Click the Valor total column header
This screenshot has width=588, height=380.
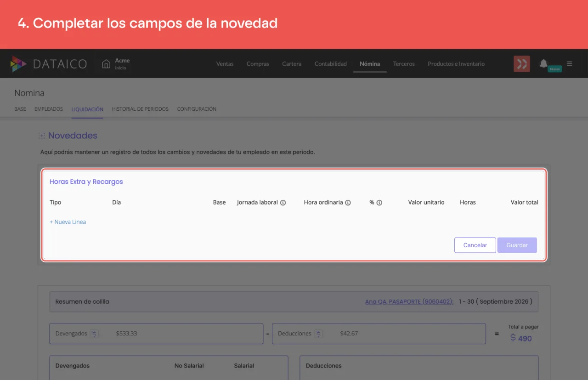524,203
